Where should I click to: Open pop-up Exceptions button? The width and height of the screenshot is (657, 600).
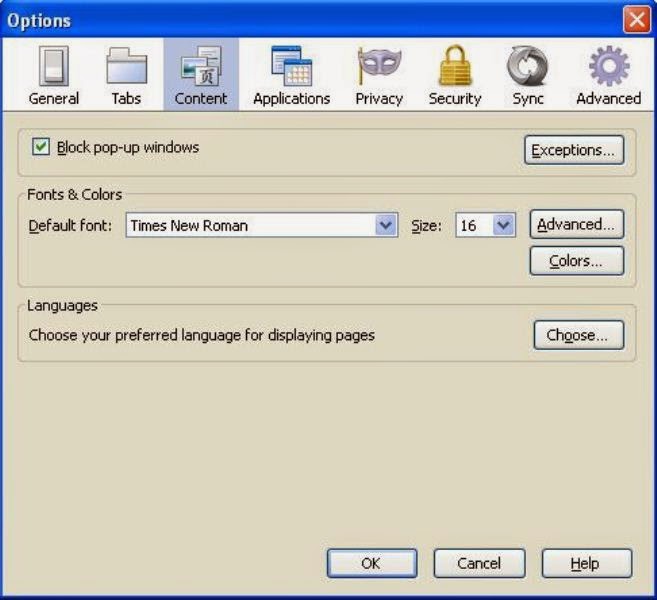[x=574, y=150]
